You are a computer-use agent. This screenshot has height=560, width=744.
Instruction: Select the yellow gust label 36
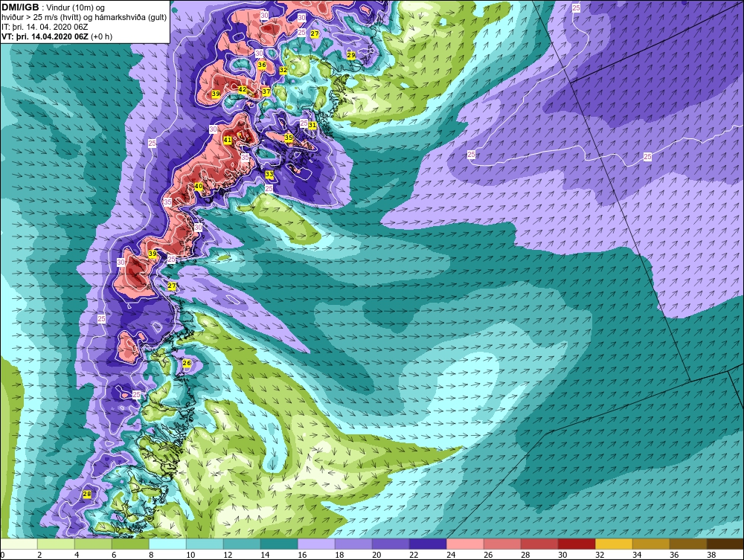262,65
